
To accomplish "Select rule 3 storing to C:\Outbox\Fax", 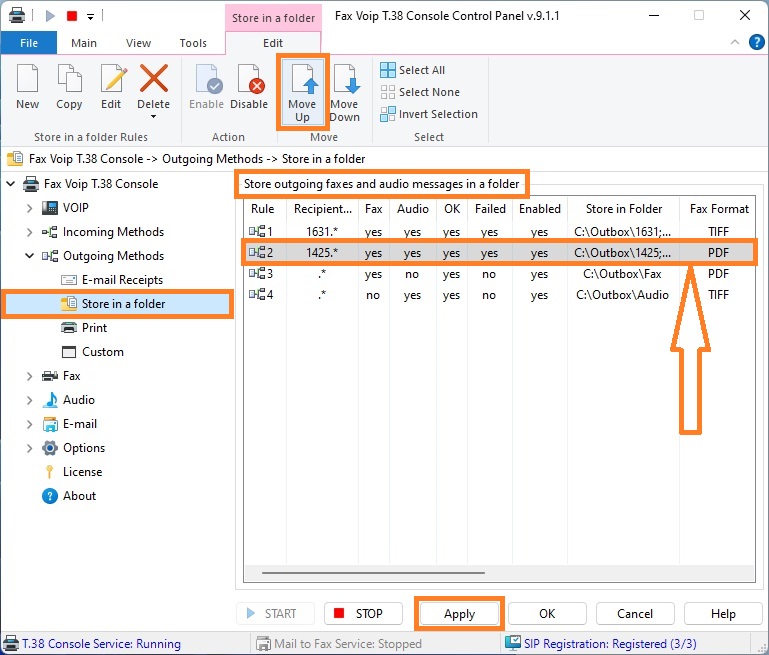I will [x=499, y=274].
